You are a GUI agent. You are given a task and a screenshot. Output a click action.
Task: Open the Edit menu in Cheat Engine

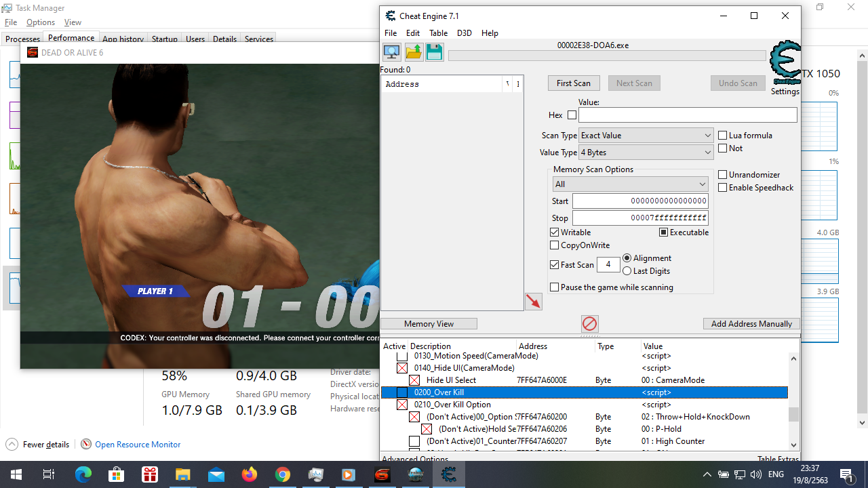pos(413,33)
